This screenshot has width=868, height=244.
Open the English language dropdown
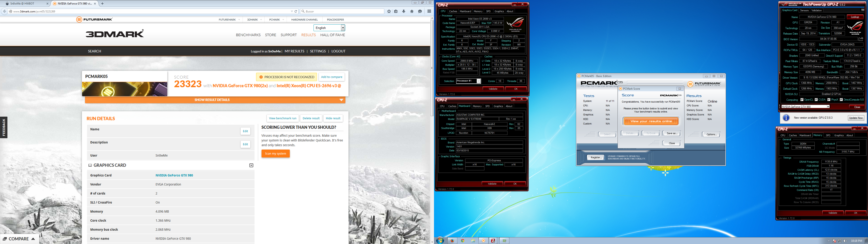coord(329,28)
